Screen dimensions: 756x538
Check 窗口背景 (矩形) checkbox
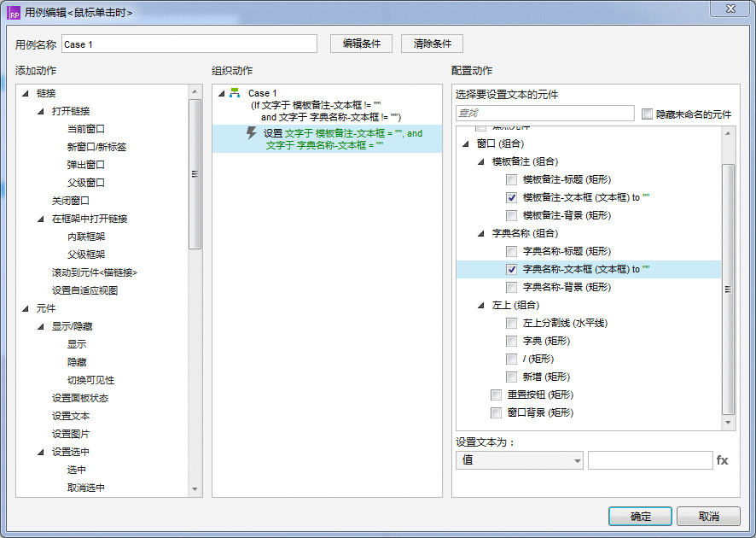click(496, 413)
